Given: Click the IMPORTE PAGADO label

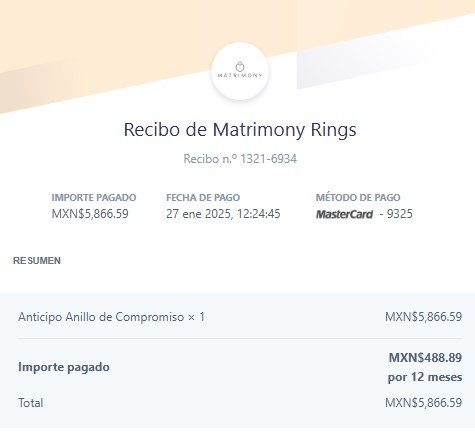Looking at the screenshot, I should [94, 197].
